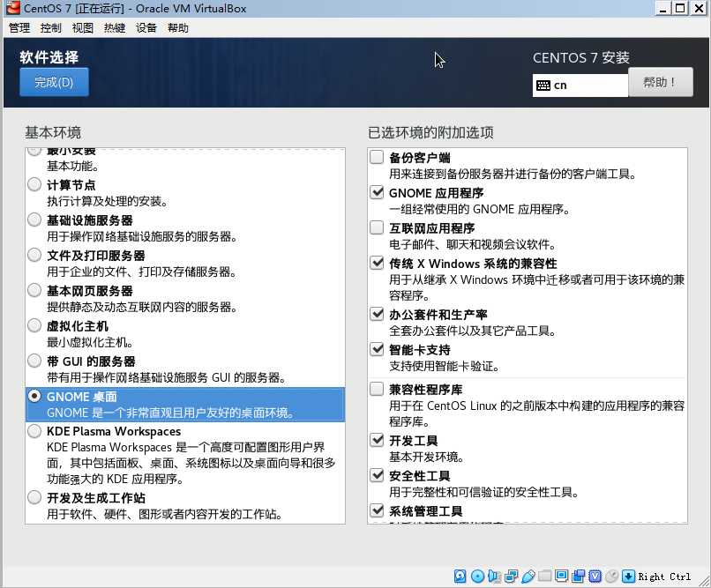Click the network adapters status icon

[511, 576]
